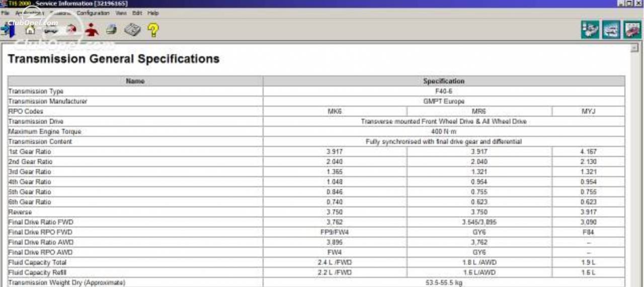The height and width of the screenshot is (287, 644).
Task: Select the 1.9 L fluid capacity
Action: tap(589, 262)
